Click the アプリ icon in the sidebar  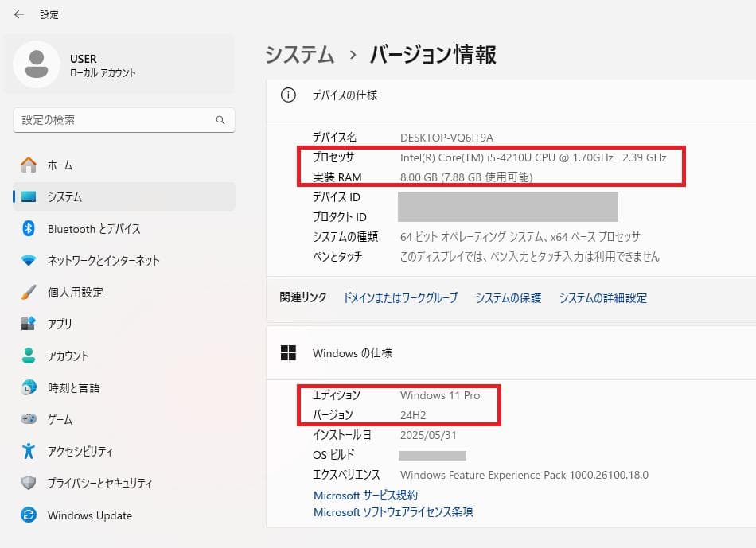(x=29, y=324)
